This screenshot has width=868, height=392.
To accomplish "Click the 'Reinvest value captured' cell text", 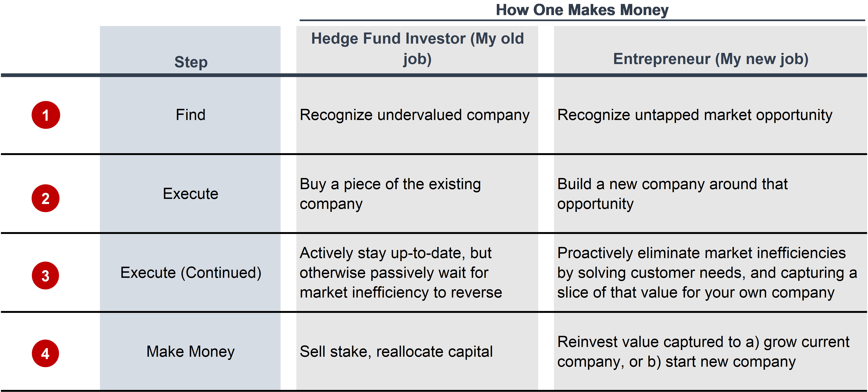I will 704,352.
